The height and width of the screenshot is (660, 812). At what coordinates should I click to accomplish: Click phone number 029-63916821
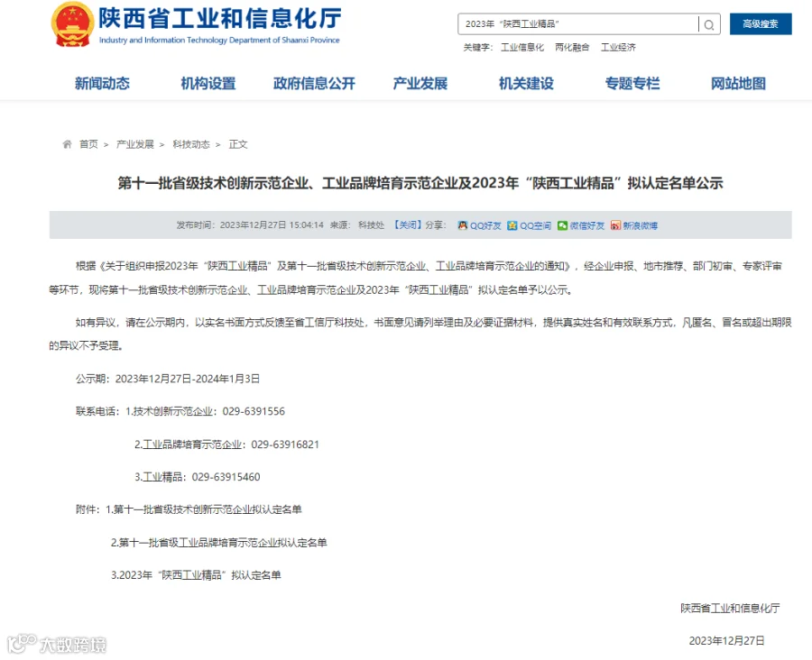click(285, 445)
